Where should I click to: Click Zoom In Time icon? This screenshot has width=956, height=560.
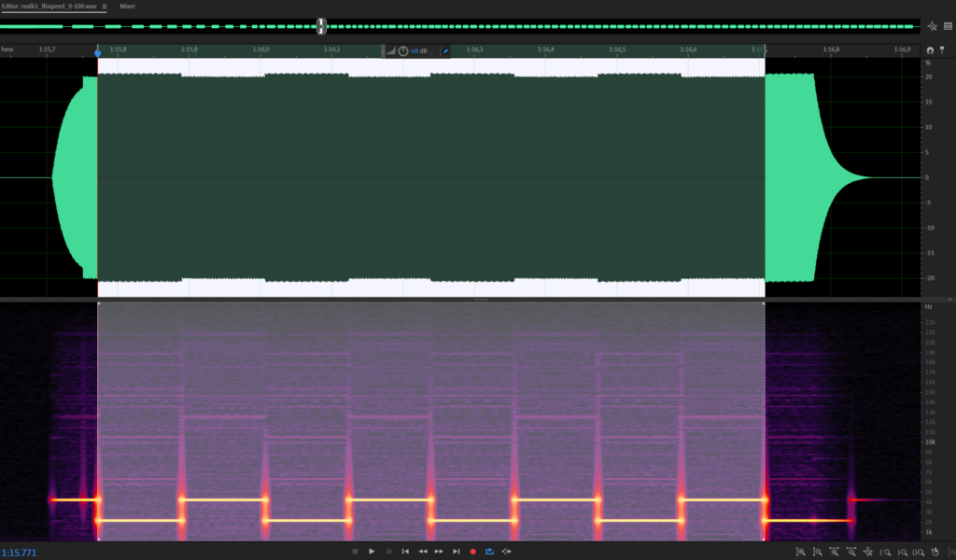[x=834, y=553]
